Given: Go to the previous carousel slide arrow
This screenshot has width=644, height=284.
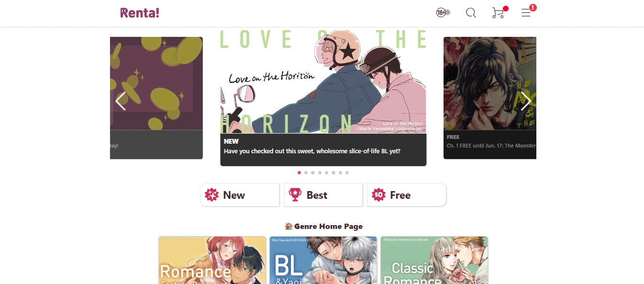Looking at the screenshot, I should click(121, 101).
